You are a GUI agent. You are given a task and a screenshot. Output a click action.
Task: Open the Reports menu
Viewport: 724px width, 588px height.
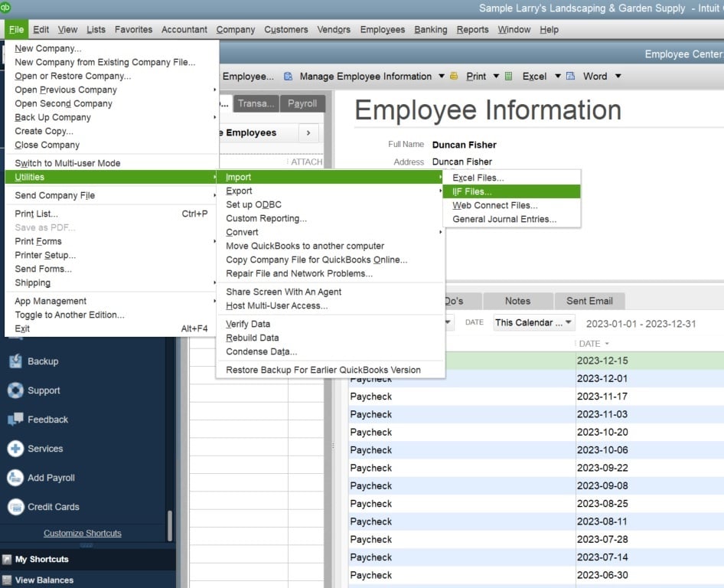(x=472, y=29)
